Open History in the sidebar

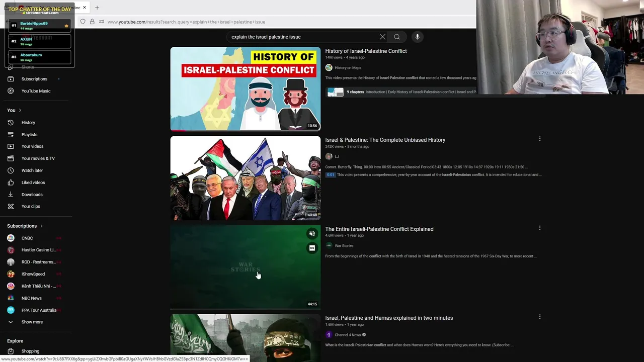[x=28, y=123]
